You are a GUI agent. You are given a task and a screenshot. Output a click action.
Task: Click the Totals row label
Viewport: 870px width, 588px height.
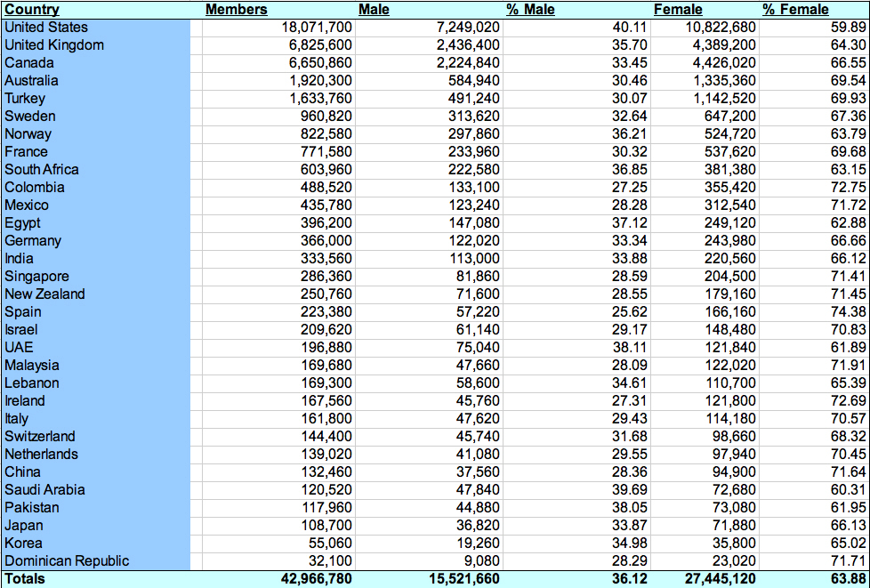25,579
